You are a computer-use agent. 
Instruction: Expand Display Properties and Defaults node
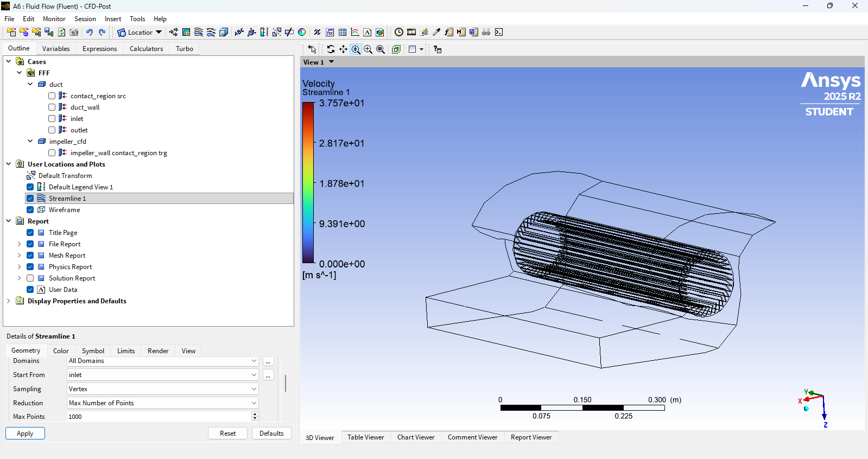[x=9, y=301]
